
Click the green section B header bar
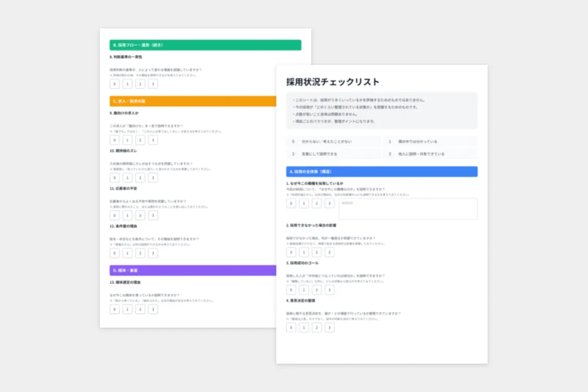click(205, 45)
